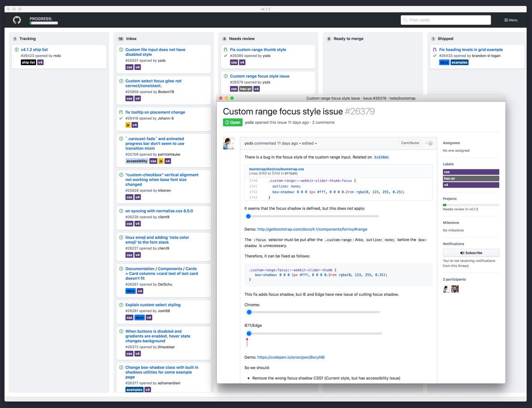Click second participant avatar in issue sidebar

[455, 289]
